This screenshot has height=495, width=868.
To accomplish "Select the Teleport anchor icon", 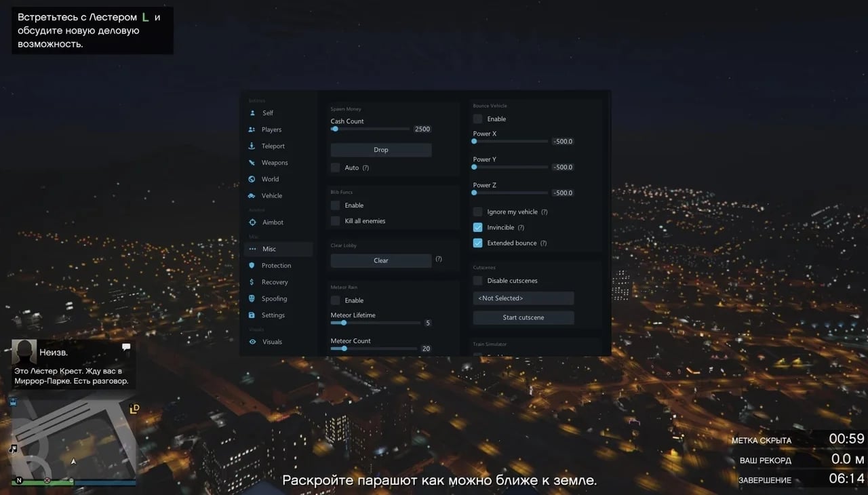I will point(252,146).
